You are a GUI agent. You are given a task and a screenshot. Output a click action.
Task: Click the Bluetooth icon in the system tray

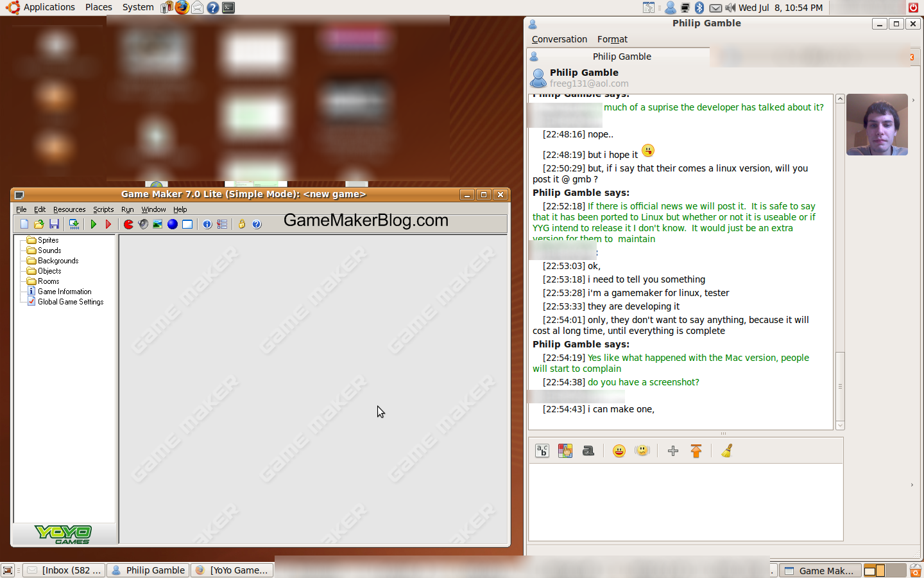(699, 8)
